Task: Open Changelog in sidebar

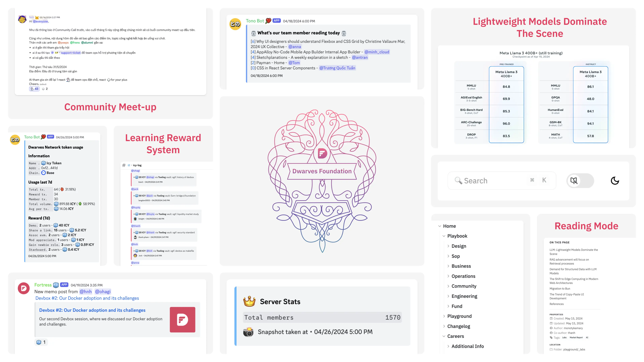Action: (x=459, y=326)
